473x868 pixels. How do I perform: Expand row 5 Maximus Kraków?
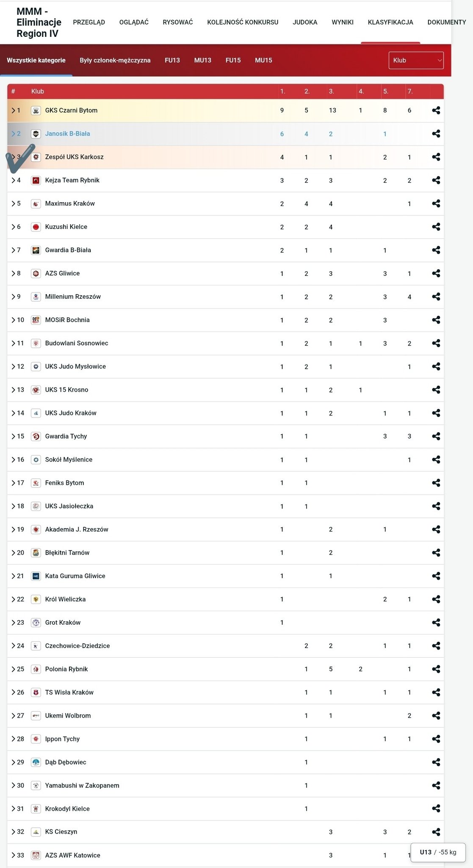13,204
